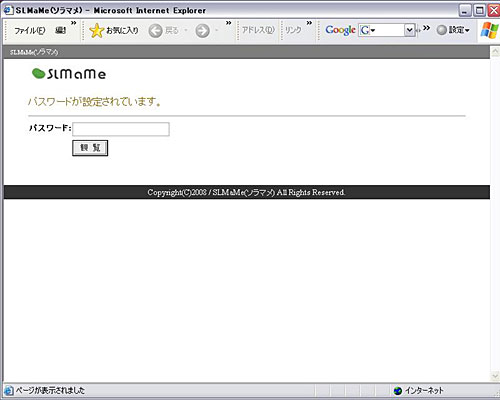Click the 閲覧 view button

(x=90, y=148)
